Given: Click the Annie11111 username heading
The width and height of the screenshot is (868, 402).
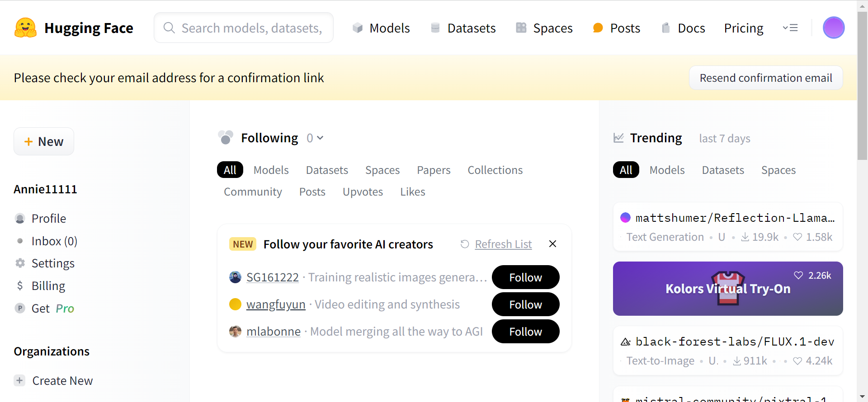Looking at the screenshot, I should pos(45,189).
